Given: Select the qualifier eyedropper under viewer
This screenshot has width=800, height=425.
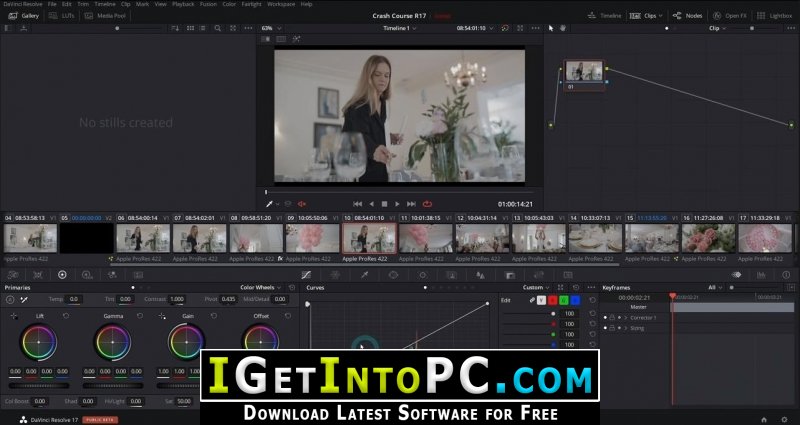Looking at the screenshot, I should (269, 204).
